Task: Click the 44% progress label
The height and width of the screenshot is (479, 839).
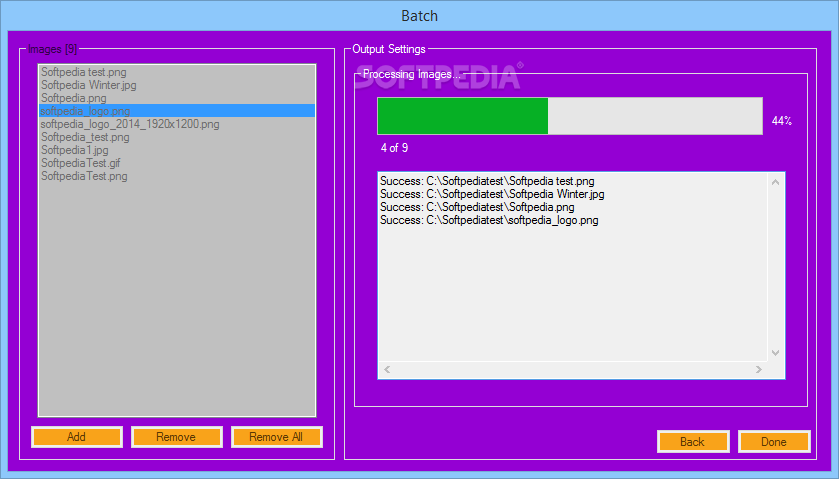Action: 781,121
